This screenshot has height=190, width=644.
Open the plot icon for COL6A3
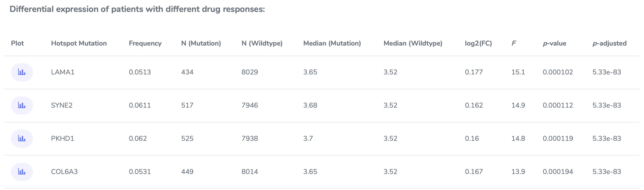click(x=22, y=172)
